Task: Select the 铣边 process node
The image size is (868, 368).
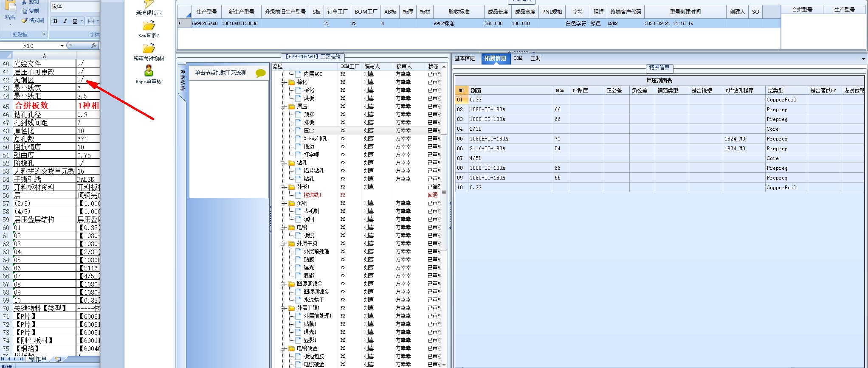Action: 309,147
